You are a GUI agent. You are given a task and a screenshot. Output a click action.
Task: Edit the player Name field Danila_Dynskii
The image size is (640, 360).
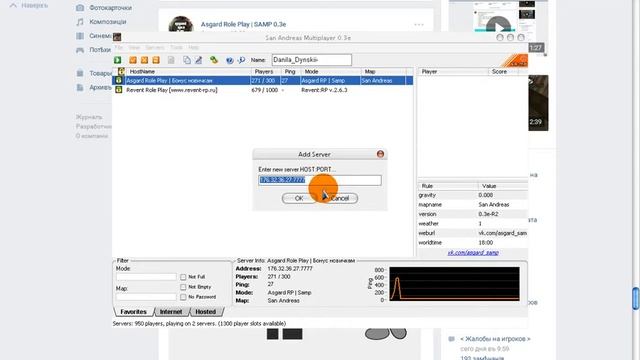coord(312,60)
